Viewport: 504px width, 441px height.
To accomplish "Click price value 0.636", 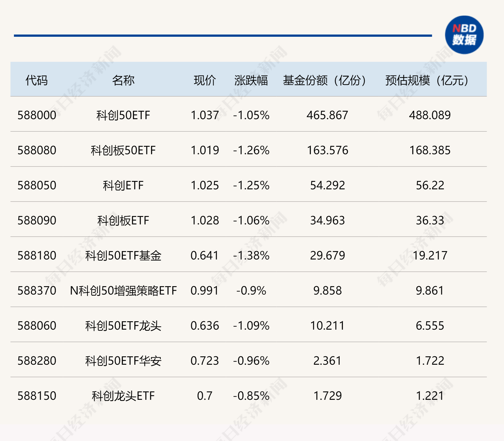I will (x=205, y=326).
